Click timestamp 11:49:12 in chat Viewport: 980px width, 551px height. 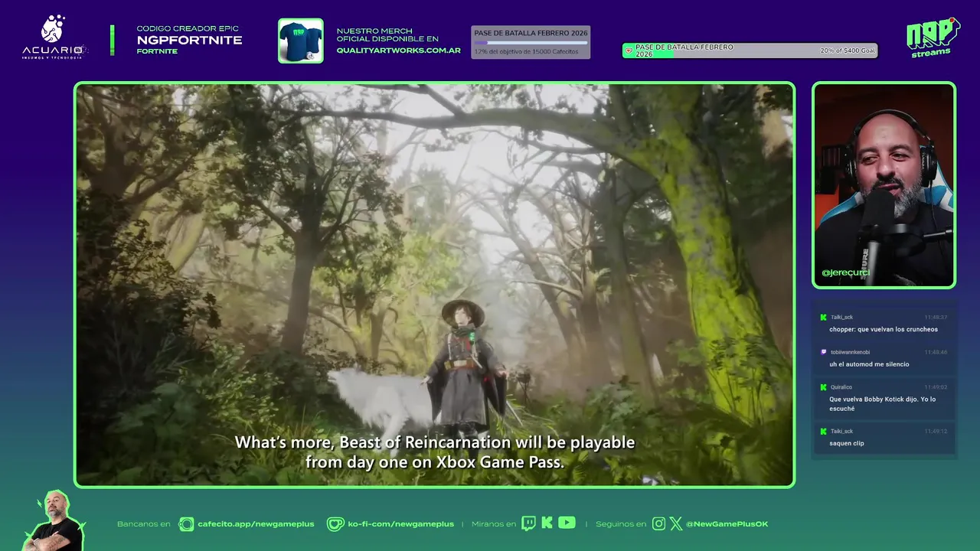pyautogui.click(x=936, y=431)
